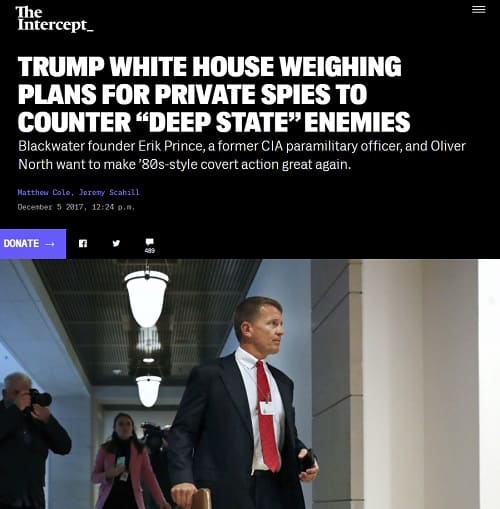Click the woman in pink coat in the photo
The width and height of the screenshot is (500, 509).
pos(125,462)
